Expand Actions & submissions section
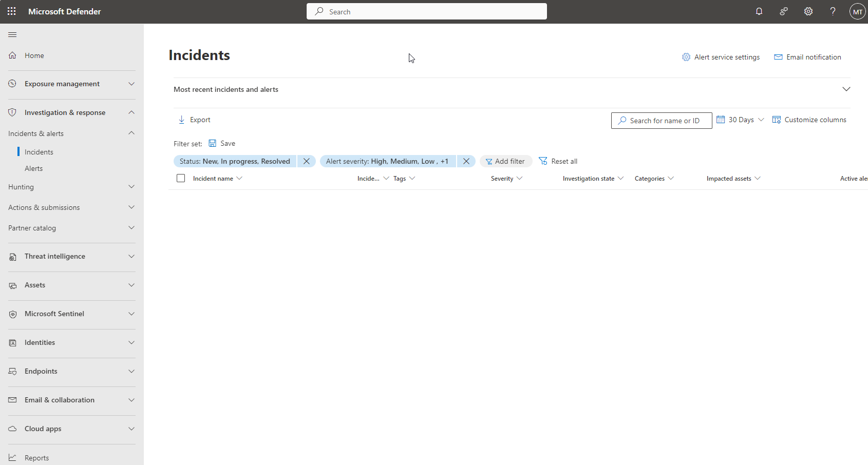868x465 pixels. (131, 207)
